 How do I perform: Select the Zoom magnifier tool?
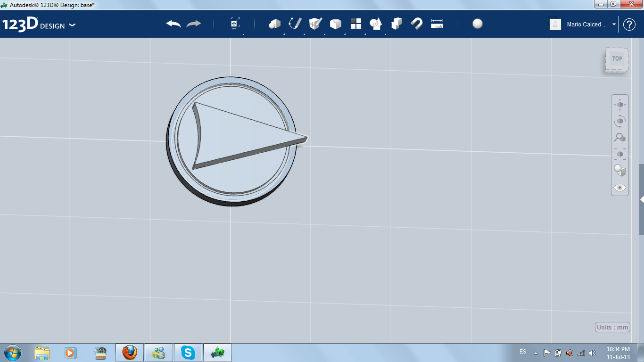click(x=620, y=138)
